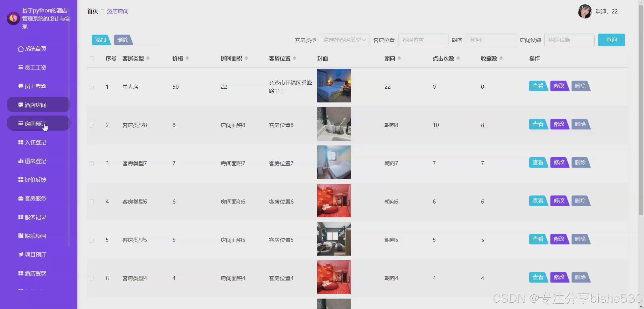
Task: Click the 员工考勤 attendance icon
Action: point(21,86)
